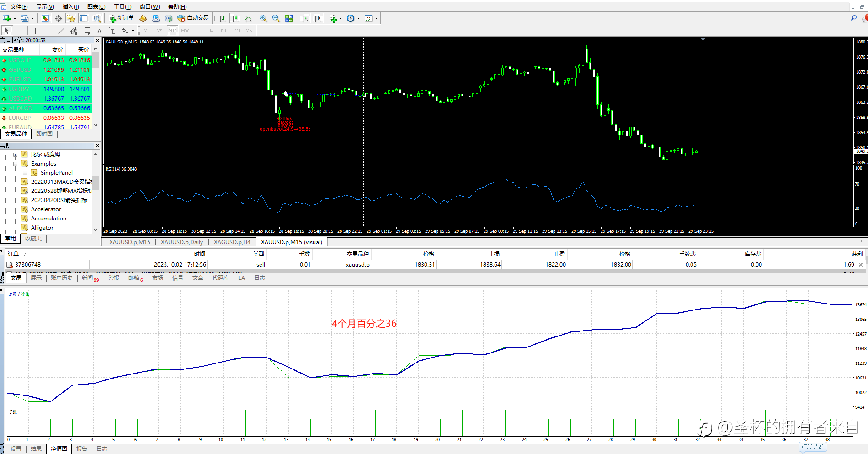Click the 自动交易 button
Viewport: 868px width, 454px height.
[x=193, y=18]
